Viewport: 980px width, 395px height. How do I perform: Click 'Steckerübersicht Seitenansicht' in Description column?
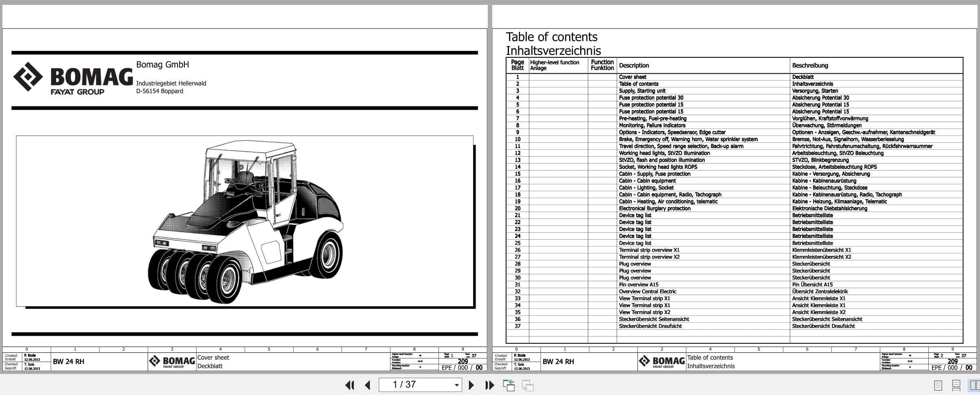(x=654, y=319)
